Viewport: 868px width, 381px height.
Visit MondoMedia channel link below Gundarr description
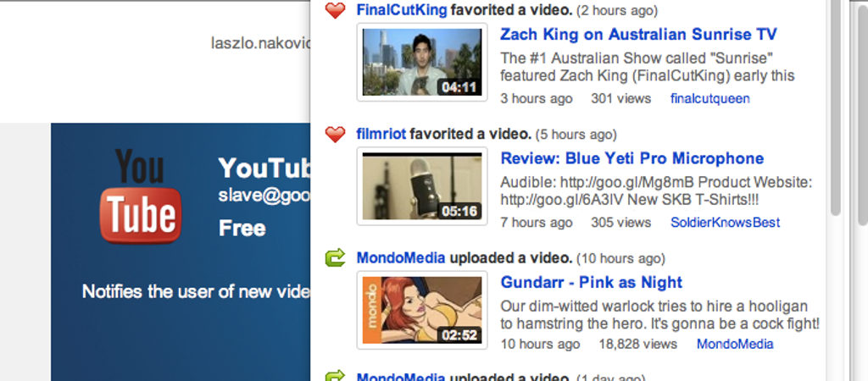click(x=735, y=345)
